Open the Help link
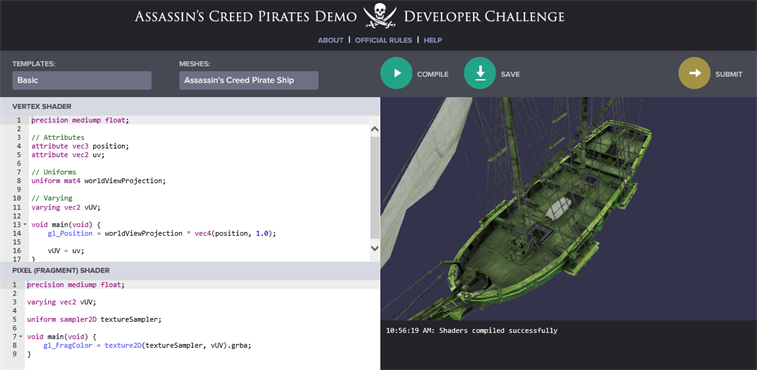Image resolution: width=757 pixels, height=370 pixels. (433, 40)
